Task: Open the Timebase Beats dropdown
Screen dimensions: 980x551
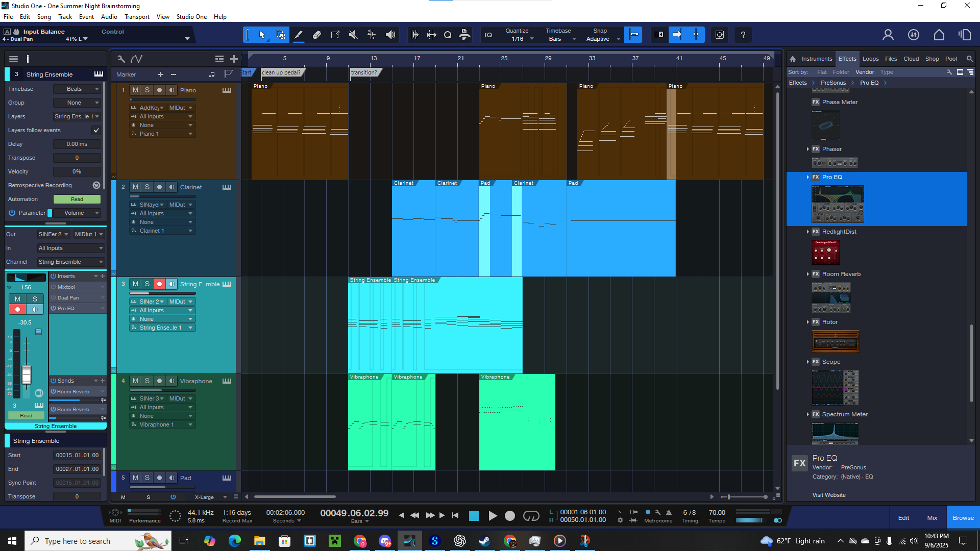Action: coord(77,89)
